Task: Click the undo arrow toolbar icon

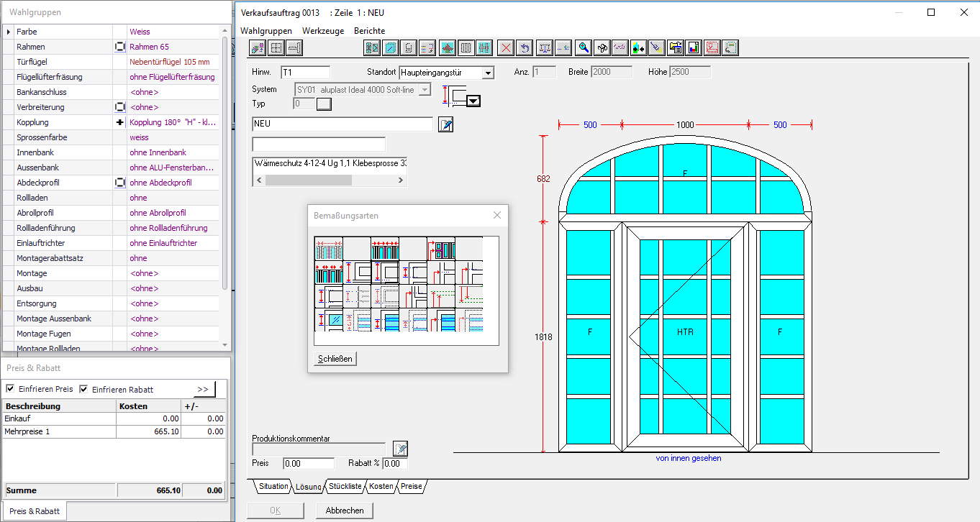Action: pos(525,48)
